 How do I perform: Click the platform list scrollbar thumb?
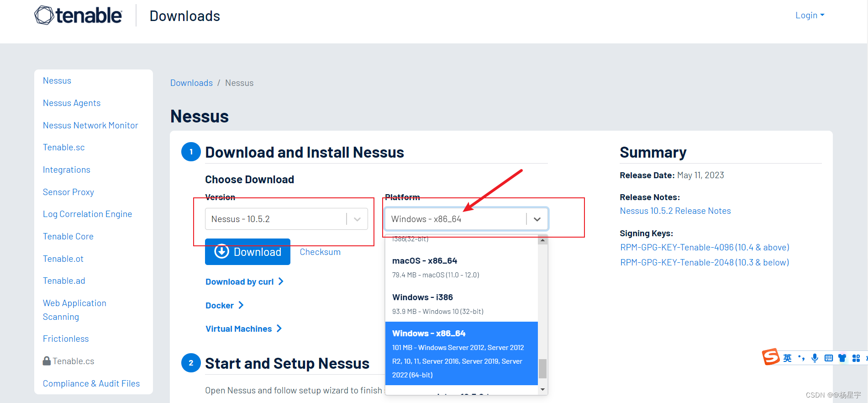click(542, 369)
